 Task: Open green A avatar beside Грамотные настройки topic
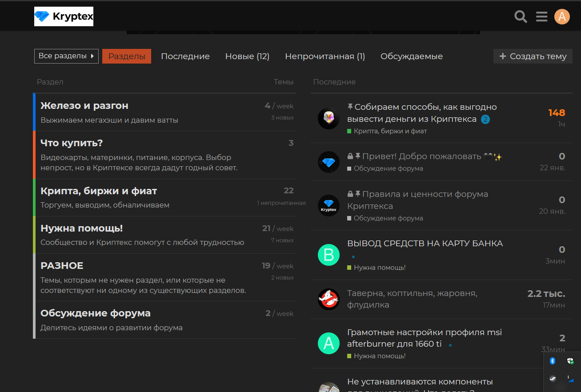[329, 343]
